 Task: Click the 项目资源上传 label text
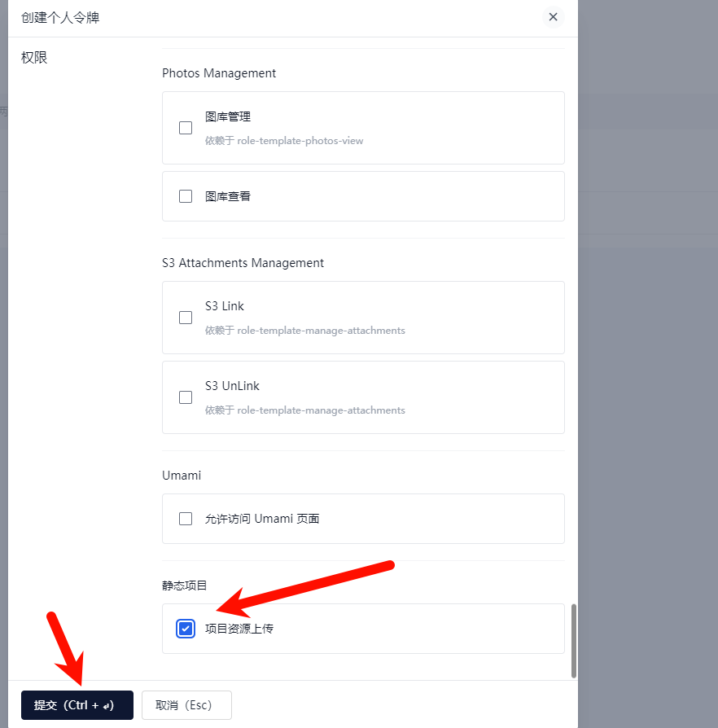click(x=239, y=629)
